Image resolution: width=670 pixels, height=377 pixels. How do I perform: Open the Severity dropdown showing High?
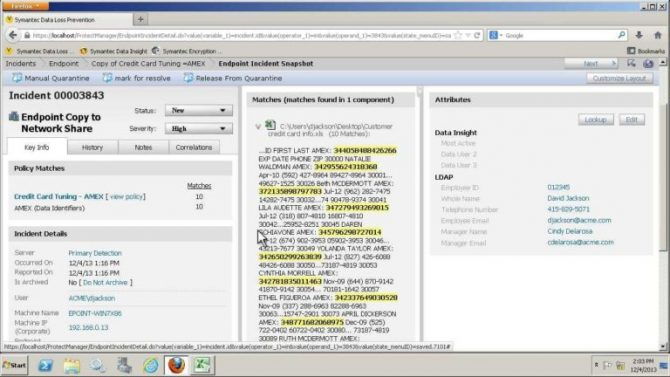pos(199,128)
